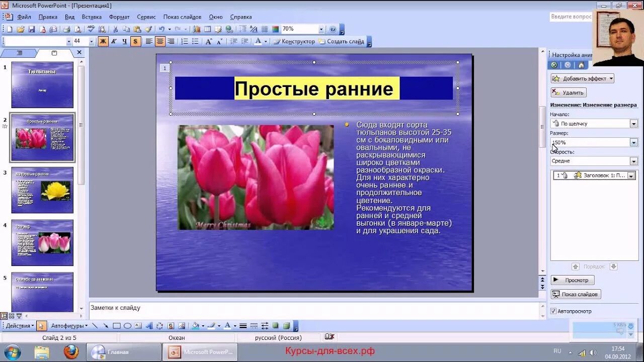Viewport: 644px width, 362px height.
Task: Click the Конструктор button
Action: click(x=294, y=42)
